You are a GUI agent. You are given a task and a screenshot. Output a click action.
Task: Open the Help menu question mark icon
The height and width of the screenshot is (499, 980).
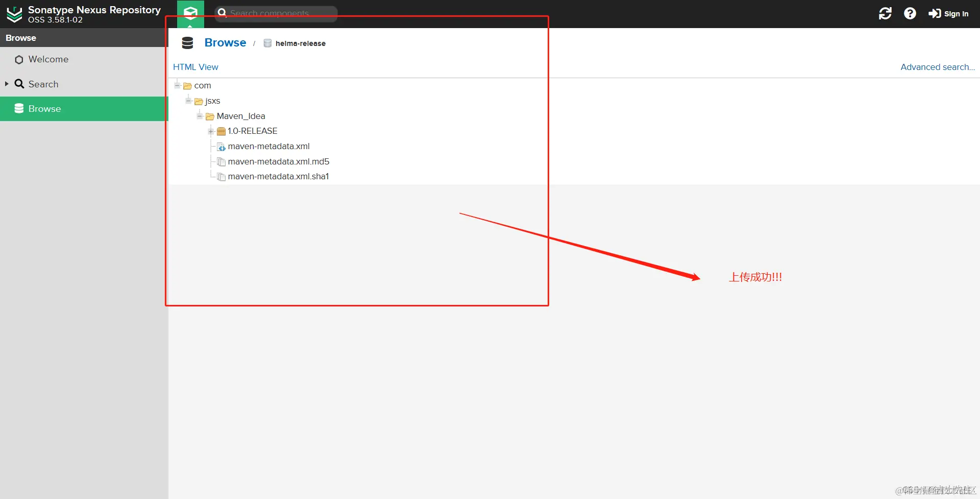[x=910, y=14]
